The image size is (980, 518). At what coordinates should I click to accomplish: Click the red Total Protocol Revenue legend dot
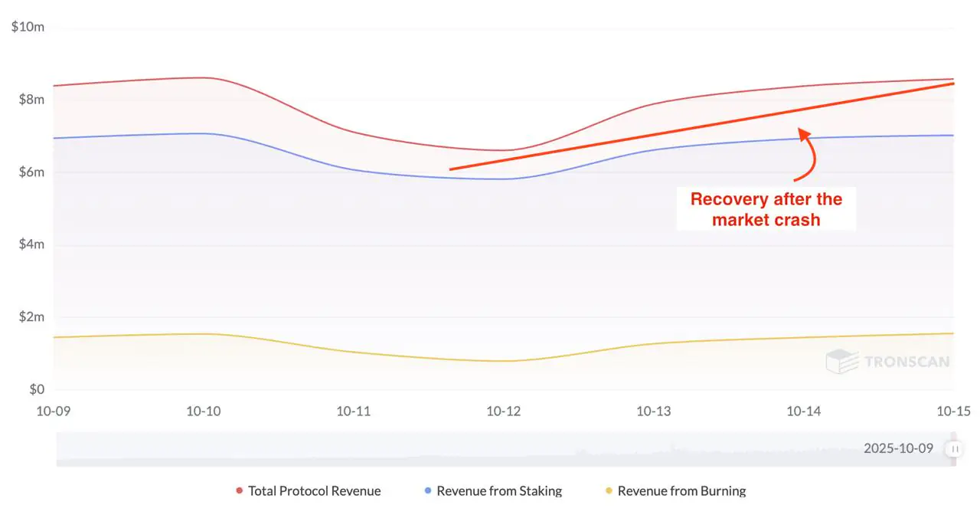pos(240,491)
